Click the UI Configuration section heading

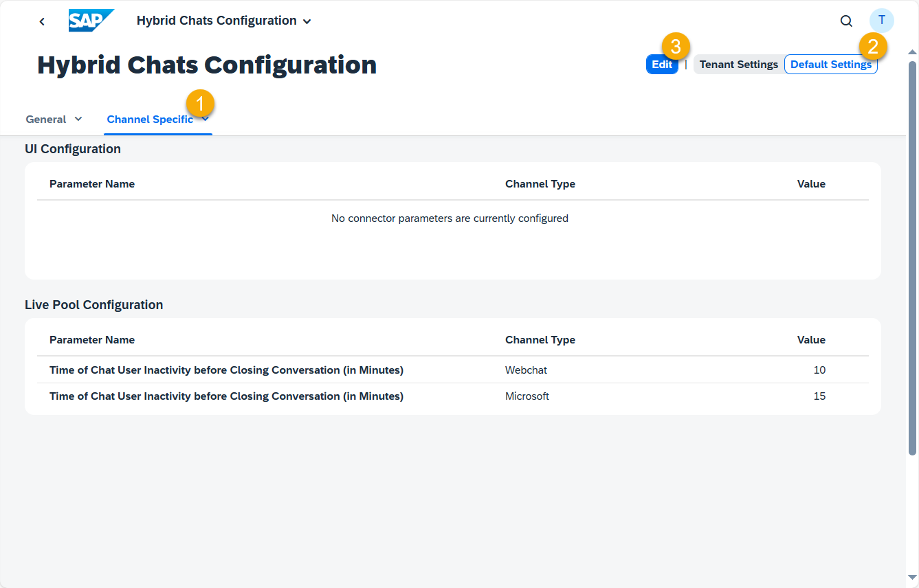73,149
